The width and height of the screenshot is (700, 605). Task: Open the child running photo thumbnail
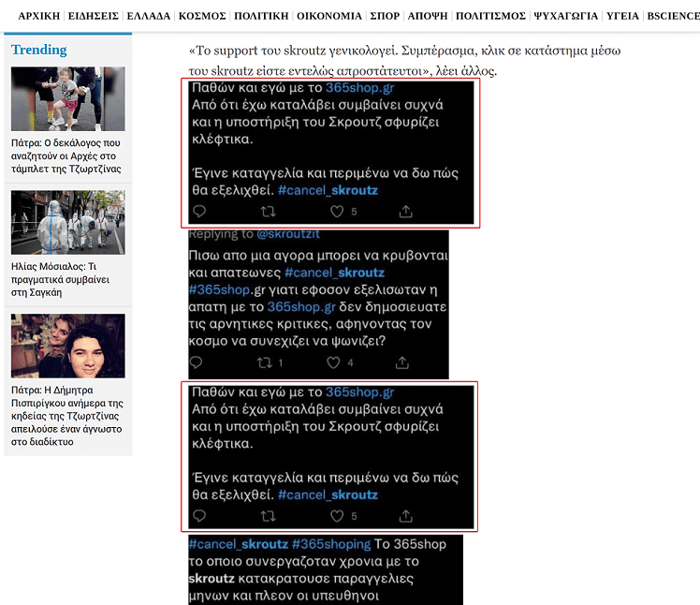(68, 98)
